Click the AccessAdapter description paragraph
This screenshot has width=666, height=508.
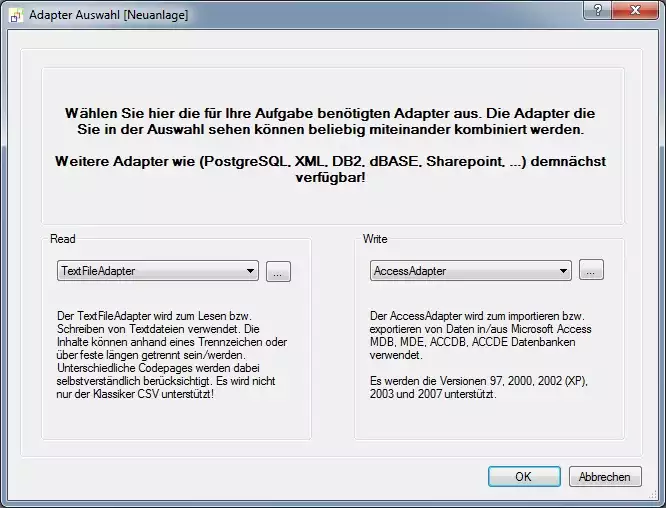(x=480, y=335)
